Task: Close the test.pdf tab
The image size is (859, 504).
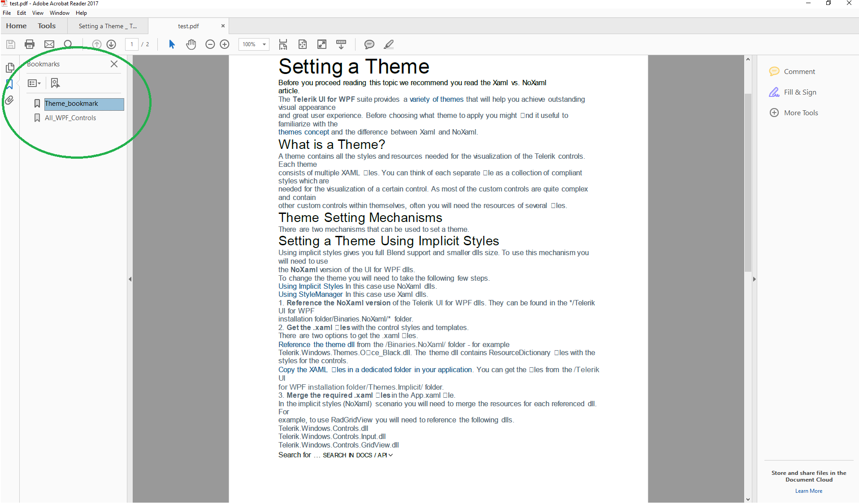Action: point(223,26)
